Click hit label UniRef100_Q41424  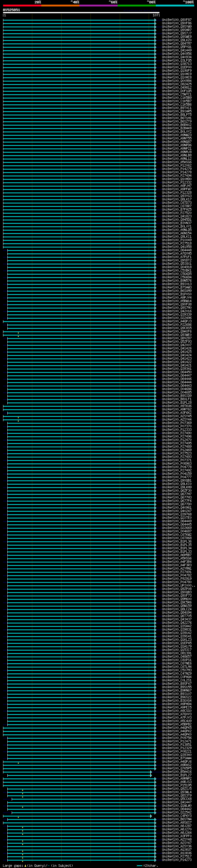click(177, 355)
